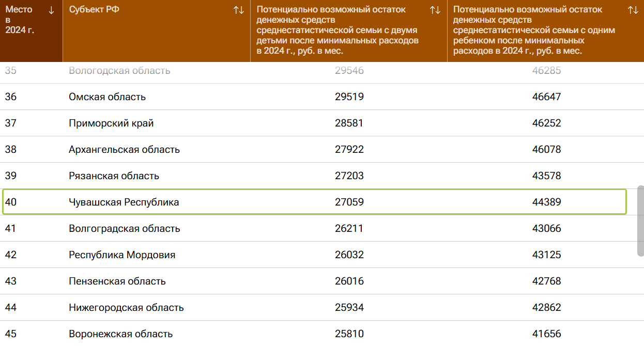
Task: Select the Архангельская область row name
Action: click(x=124, y=150)
